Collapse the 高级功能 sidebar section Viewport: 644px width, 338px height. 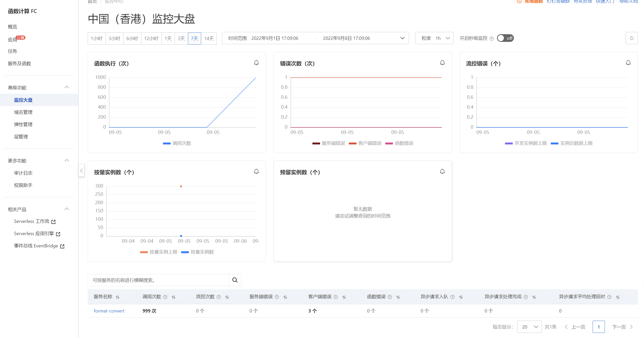click(67, 87)
